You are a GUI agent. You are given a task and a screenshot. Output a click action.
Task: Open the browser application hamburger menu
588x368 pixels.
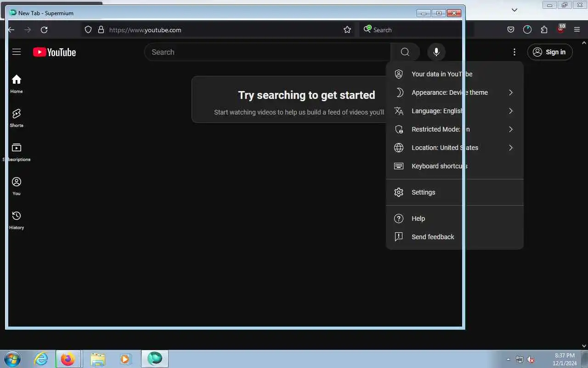click(x=577, y=30)
